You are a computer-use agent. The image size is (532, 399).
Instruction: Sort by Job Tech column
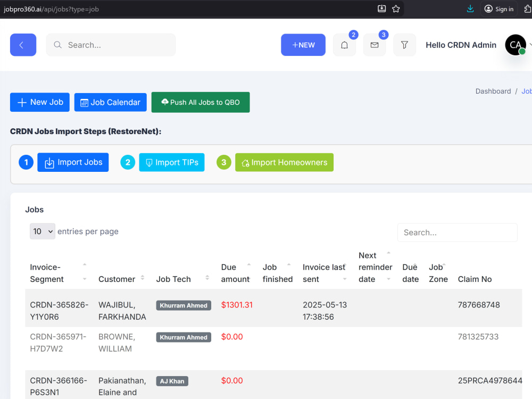point(182,279)
